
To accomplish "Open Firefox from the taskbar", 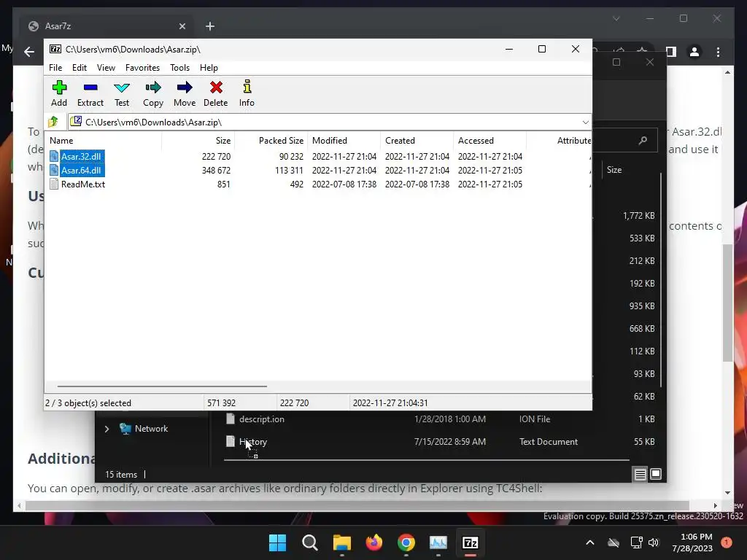I will tap(374, 542).
